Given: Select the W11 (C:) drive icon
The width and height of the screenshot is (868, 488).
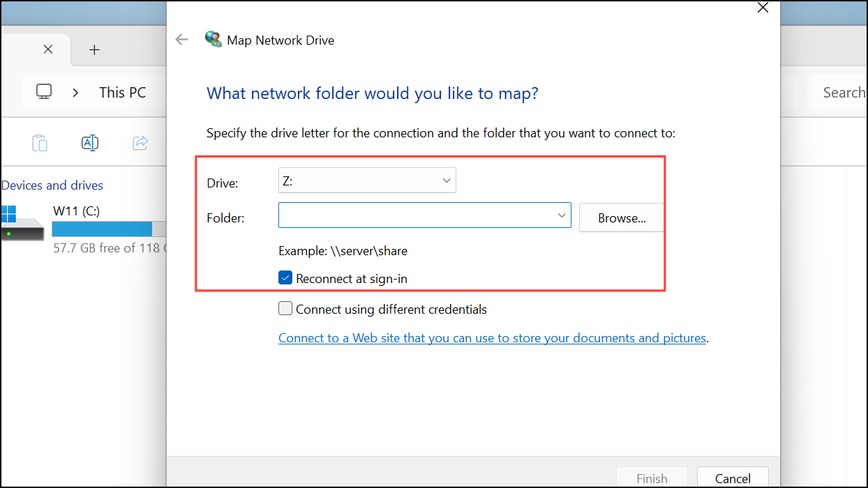Looking at the screenshot, I should pyautogui.click(x=21, y=223).
